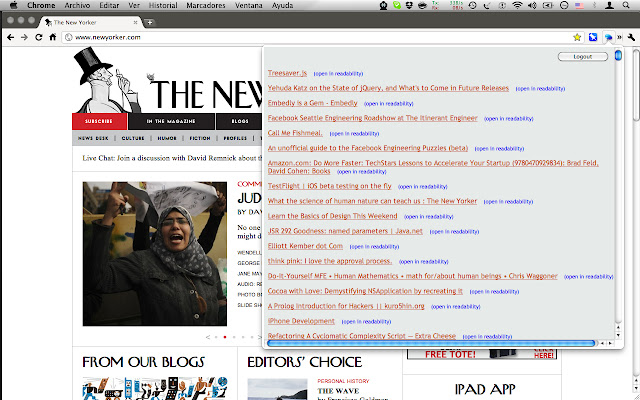This screenshot has height=400, width=640.
Task: Open the Historial menu
Action: tap(163, 5)
